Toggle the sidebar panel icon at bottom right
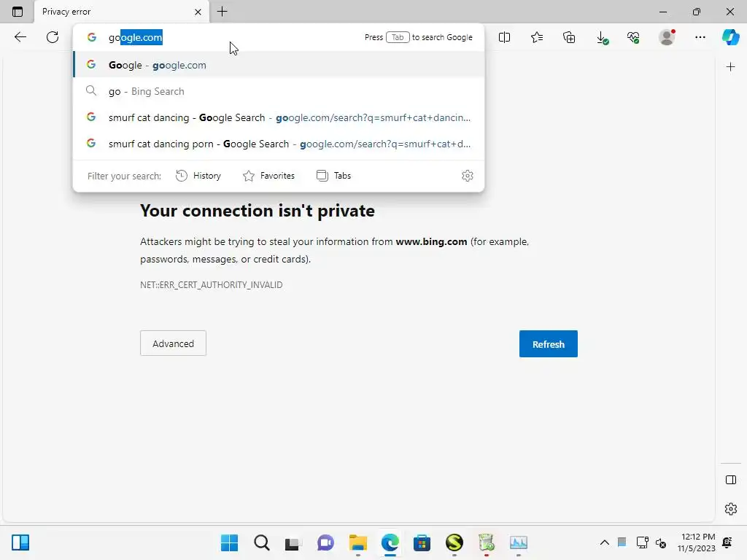This screenshot has width=747, height=560. coord(730,480)
